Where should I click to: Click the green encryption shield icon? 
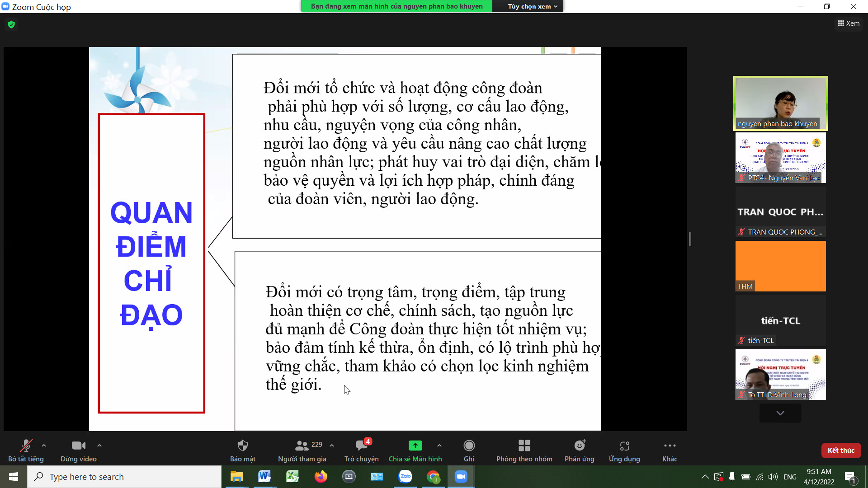11,24
